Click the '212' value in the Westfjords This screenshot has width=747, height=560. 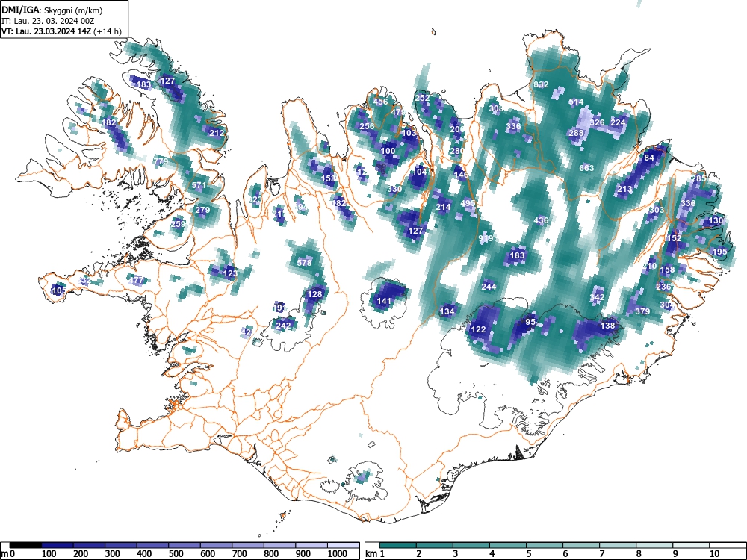(x=217, y=133)
